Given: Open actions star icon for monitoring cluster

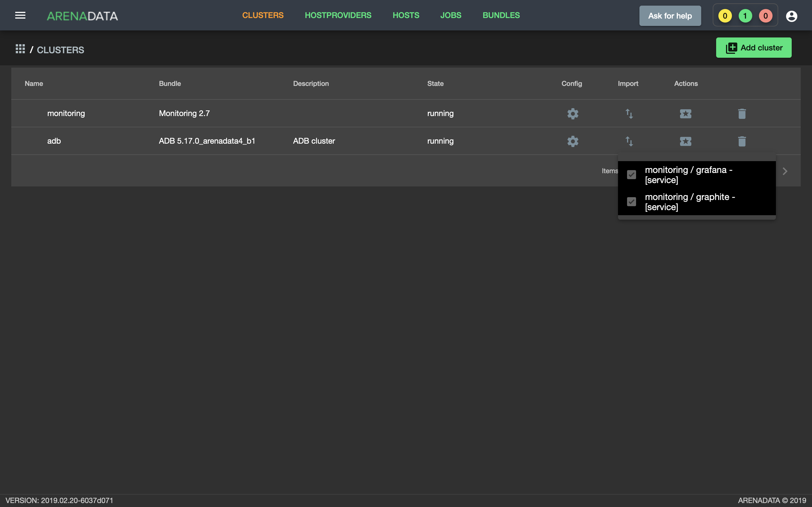Looking at the screenshot, I should 685,114.
